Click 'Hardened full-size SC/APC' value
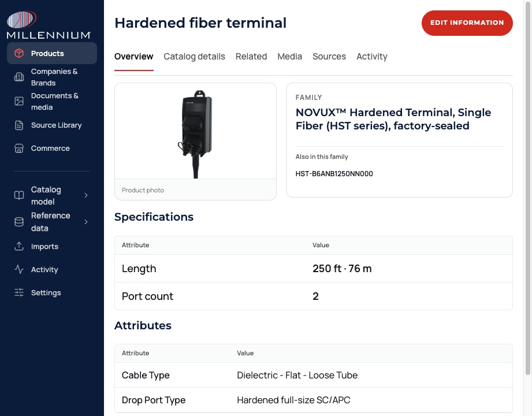532x416 pixels. pyautogui.click(x=293, y=400)
